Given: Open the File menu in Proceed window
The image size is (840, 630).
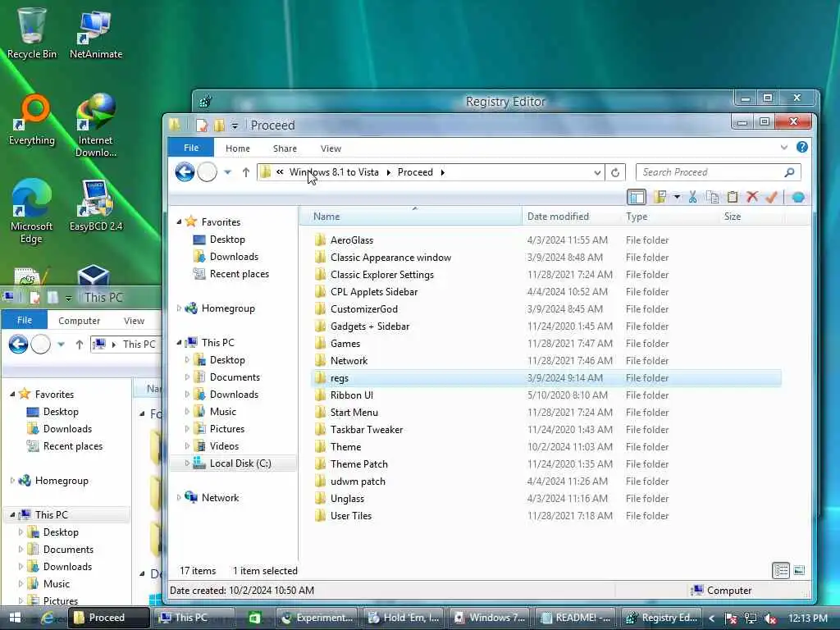Looking at the screenshot, I should pos(191,148).
